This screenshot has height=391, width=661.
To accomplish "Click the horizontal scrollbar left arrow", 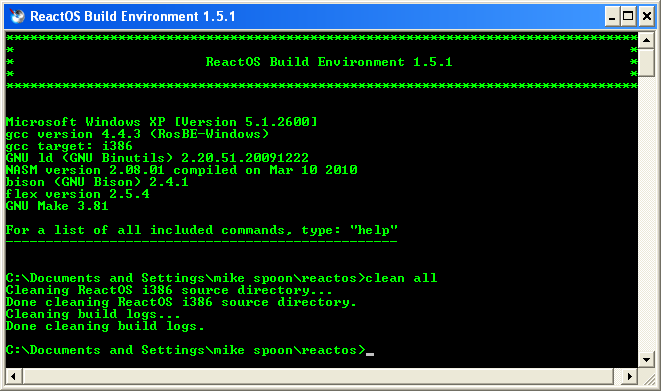I will coord(14,376).
